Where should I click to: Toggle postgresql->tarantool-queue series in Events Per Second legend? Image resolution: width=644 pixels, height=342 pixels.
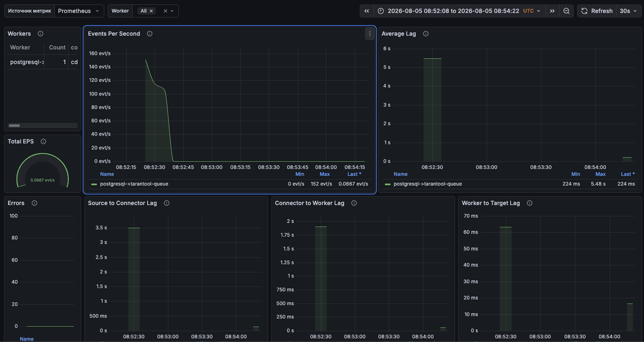(x=134, y=184)
